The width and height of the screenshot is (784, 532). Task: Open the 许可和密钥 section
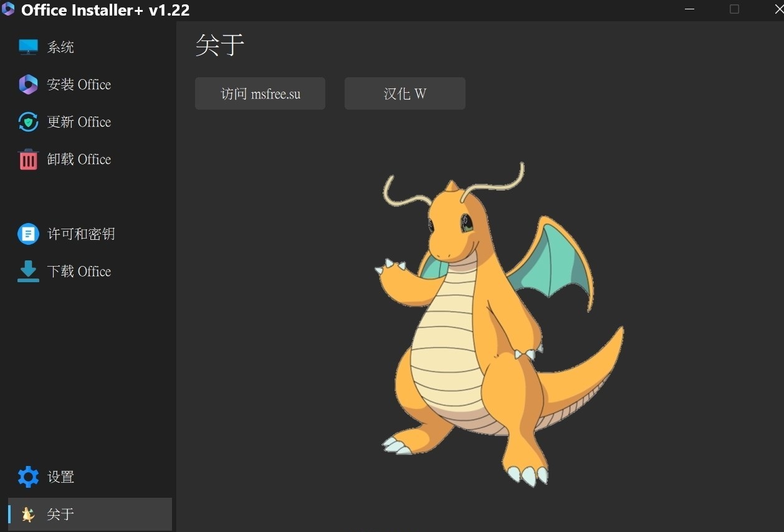[x=82, y=234]
